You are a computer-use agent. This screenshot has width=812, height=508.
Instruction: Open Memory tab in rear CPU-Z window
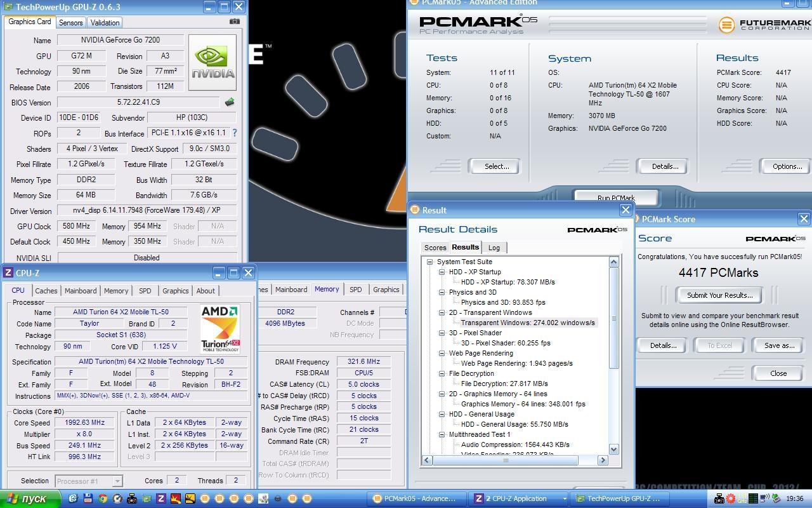tap(327, 289)
